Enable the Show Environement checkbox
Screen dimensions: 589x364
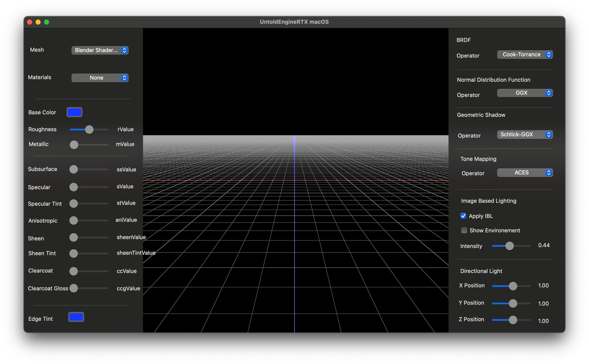pos(464,230)
